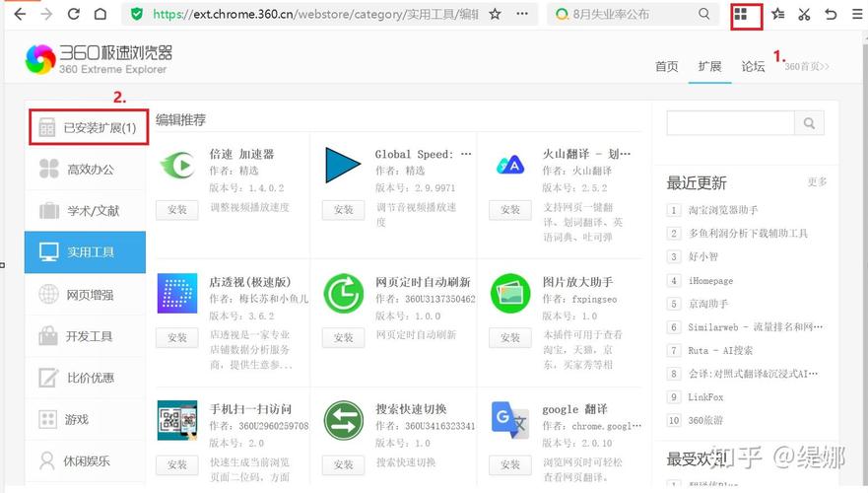The width and height of the screenshot is (868, 493).
Task: Click the browser forward arrow
Action: coord(46,14)
